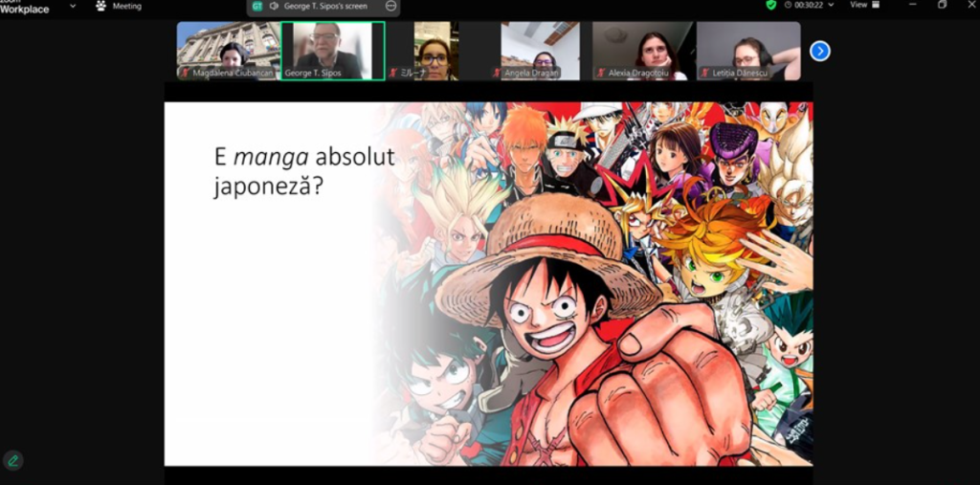The height and width of the screenshot is (485, 980).
Task: Open the Zoom Workplace dropdown chevron
Action: coord(73,6)
